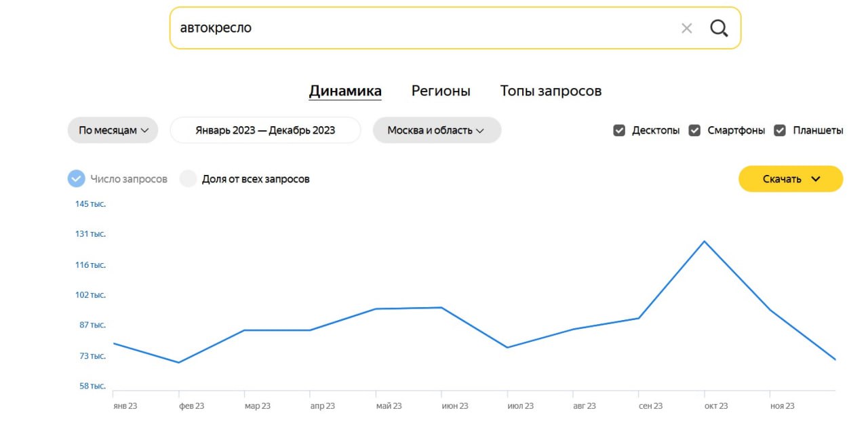This screenshot has height=434, width=868.
Task: Click the 131 тыс. axis label
Action: 90,234
